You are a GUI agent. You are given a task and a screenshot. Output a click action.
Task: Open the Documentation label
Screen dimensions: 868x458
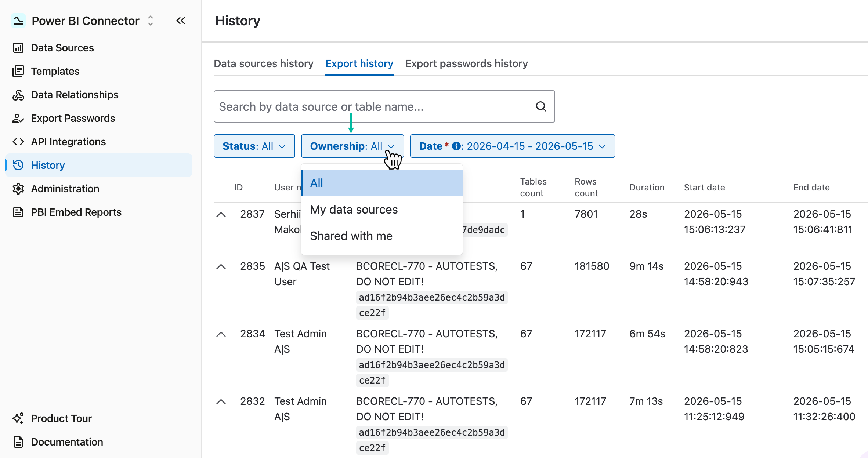67,442
